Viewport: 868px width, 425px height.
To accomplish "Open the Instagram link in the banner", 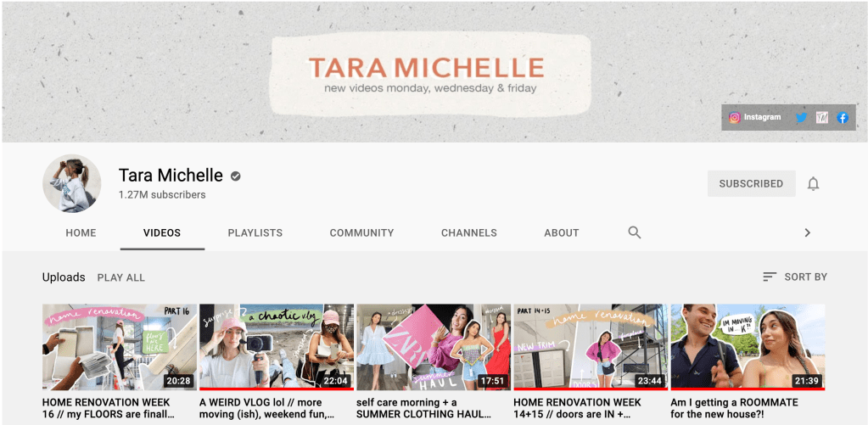I will [x=755, y=117].
